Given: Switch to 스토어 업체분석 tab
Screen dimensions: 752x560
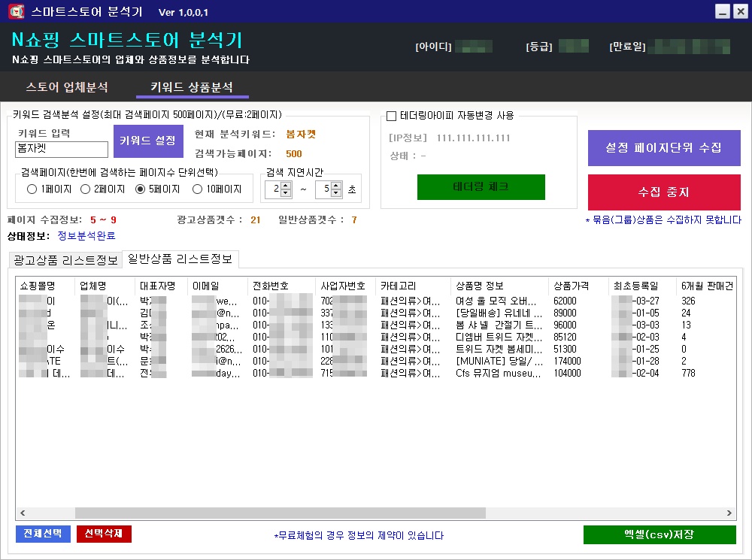Looking at the screenshot, I should click(x=67, y=86).
